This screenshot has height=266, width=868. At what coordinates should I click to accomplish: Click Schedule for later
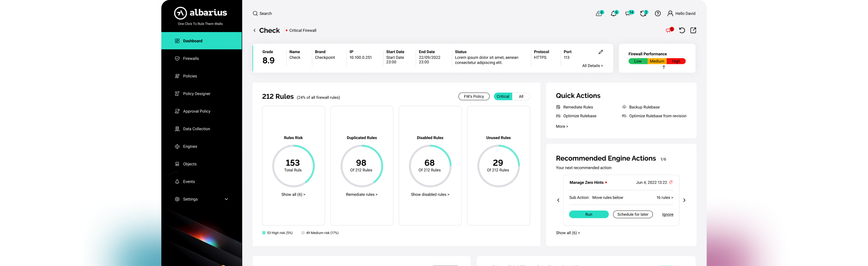point(633,214)
